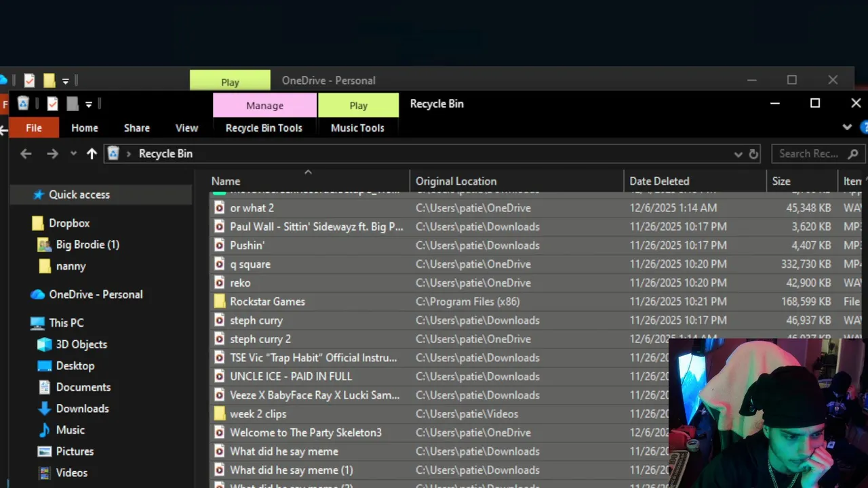Open Dropbox in the navigation pane
The width and height of the screenshot is (868, 488).
pos(69,223)
